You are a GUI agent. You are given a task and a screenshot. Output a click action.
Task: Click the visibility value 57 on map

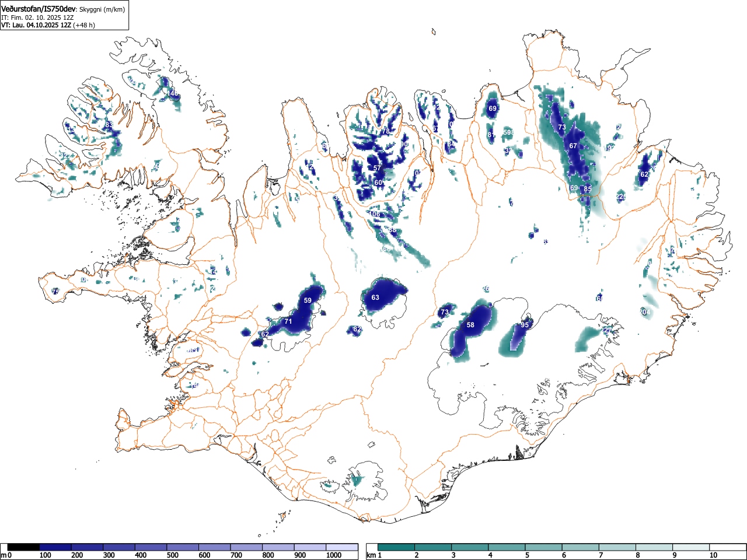[x=377, y=168]
